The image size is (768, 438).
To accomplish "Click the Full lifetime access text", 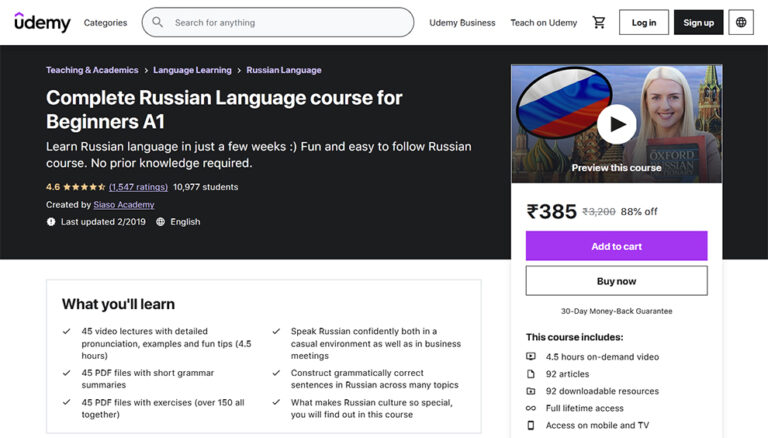I will pos(585,408).
